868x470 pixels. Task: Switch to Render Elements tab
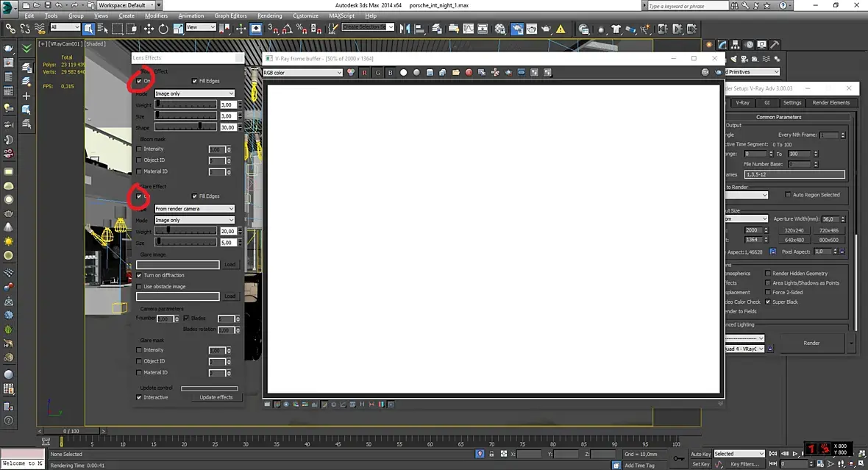pyautogui.click(x=831, y=103)
